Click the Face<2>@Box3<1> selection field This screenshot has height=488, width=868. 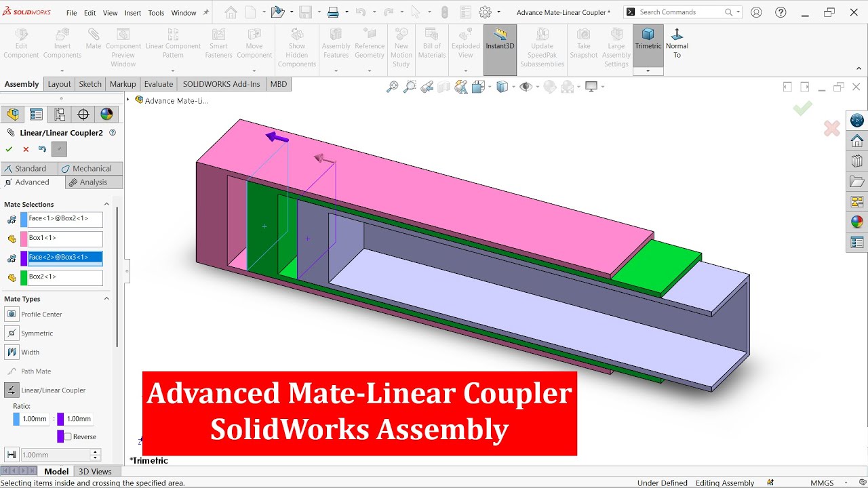[65, 258]
